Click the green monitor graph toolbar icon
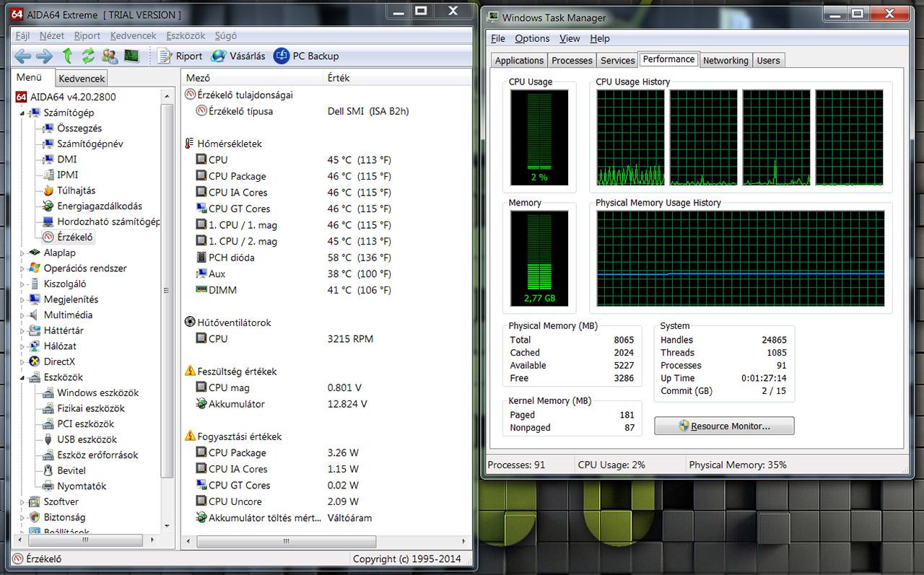924x575 pixels. (x=131, y=56)
